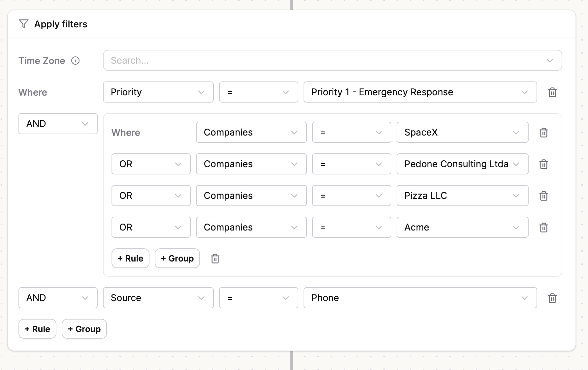Add a nested group inside the Companies group
This screenshot has width=588, height=370.
click(177, 258)
